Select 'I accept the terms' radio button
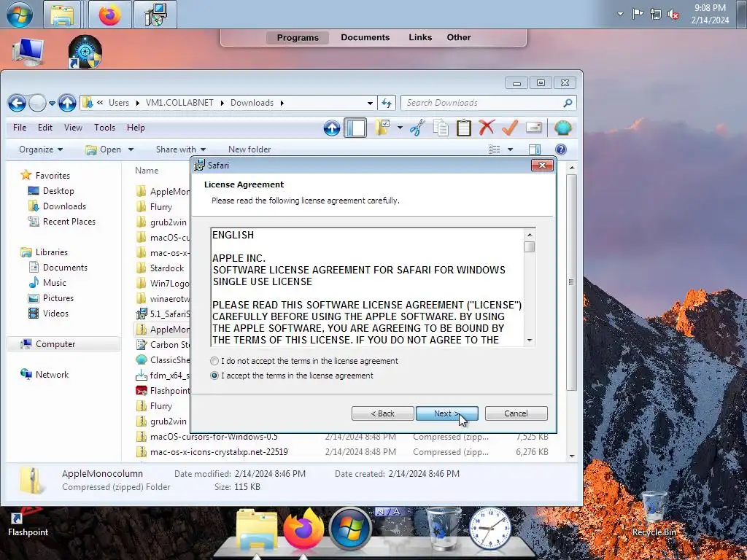Screen dimensions: 747x560 214,376
